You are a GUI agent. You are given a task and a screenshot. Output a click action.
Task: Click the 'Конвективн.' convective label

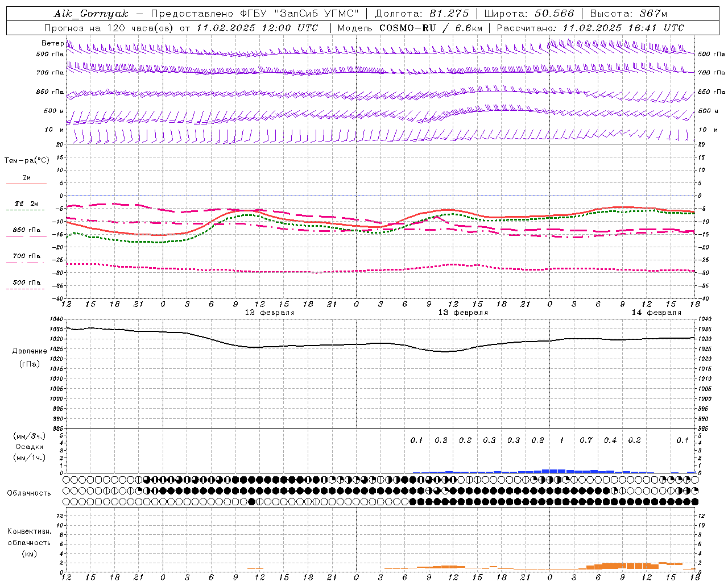30,531
